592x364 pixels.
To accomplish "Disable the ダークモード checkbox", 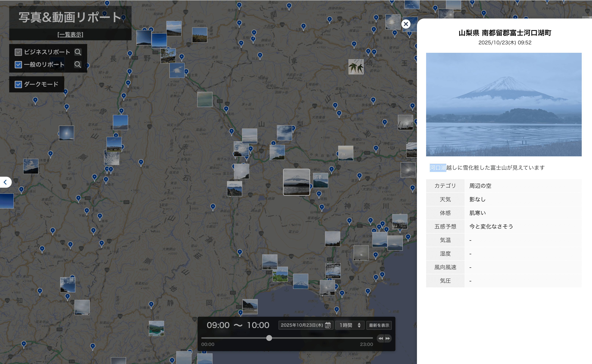I will (x=18, y=84).
